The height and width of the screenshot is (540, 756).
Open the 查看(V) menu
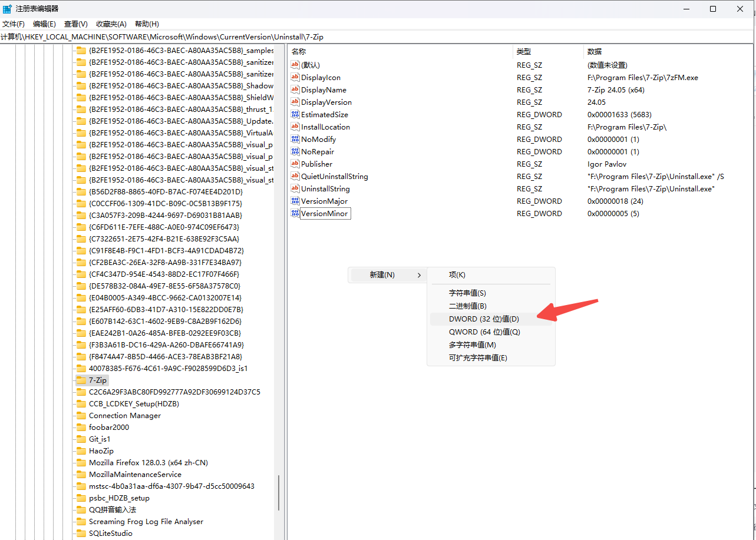[x=76, y=24]
